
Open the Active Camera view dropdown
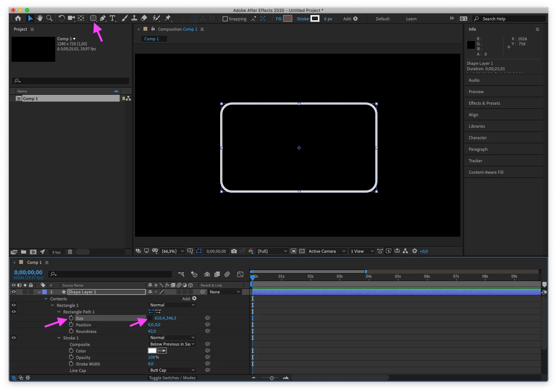pyautogui.click(x=327, y=251)
